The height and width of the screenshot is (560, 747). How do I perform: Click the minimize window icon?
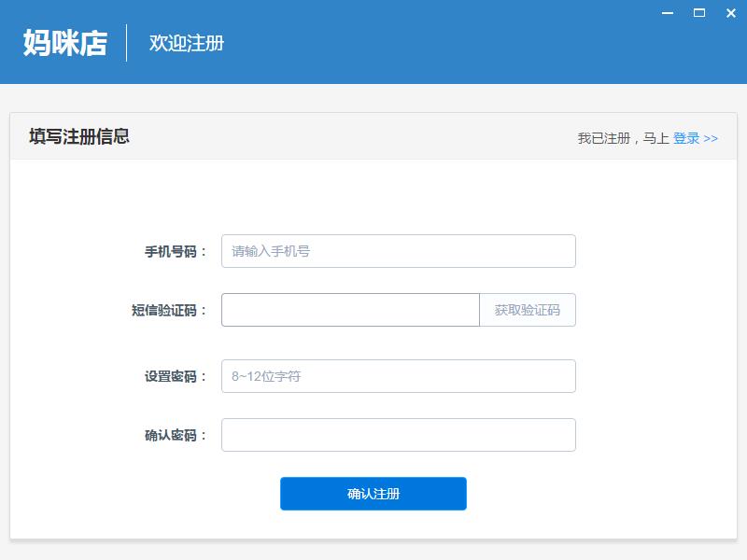[x=666, y=14]
